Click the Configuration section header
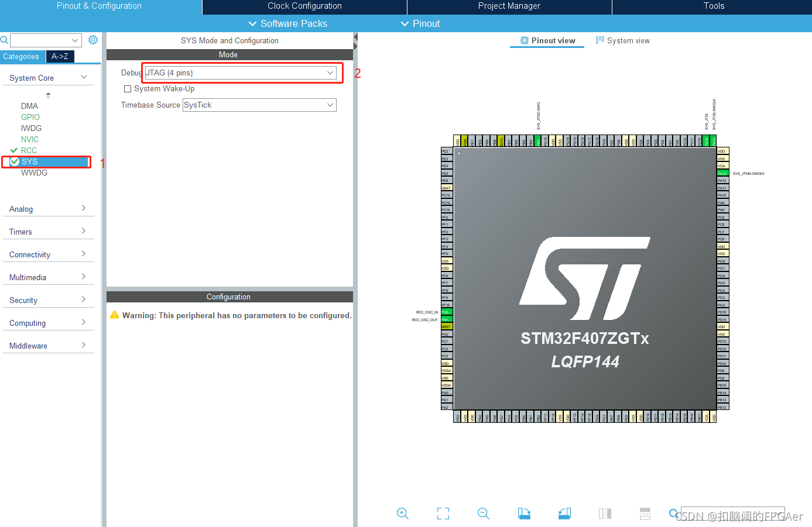This screenshot has width=812, height=527. [229, 297]
